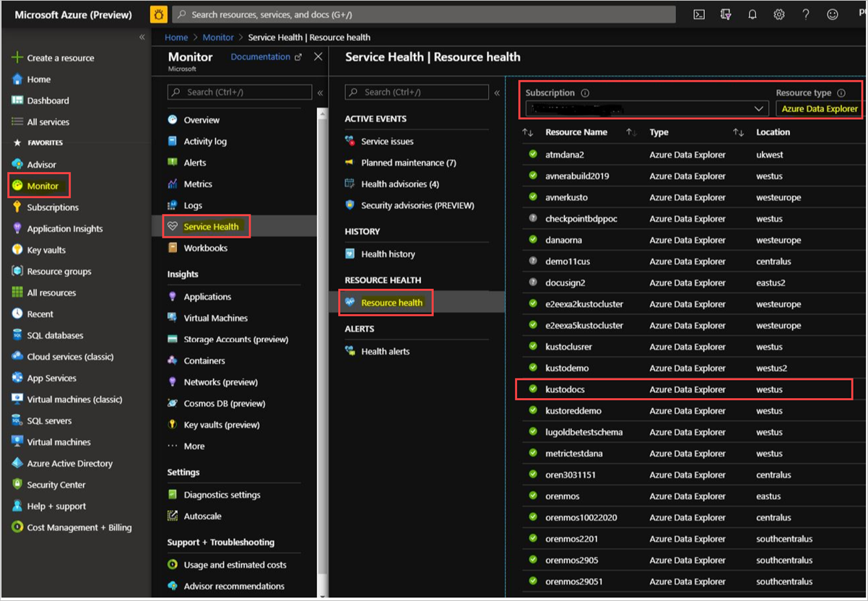Click the Cost Management + Billing icon
The image size is (868, 601).
point(17,527)
